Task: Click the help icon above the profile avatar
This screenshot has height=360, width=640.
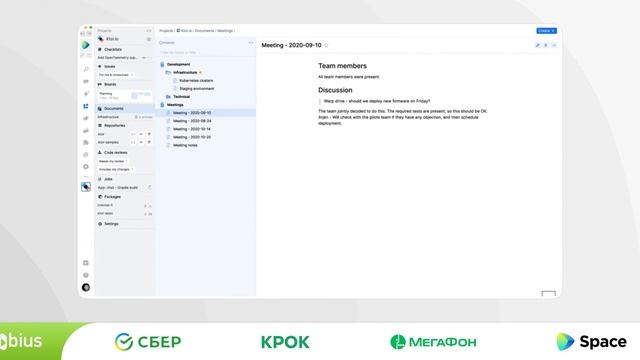Action: (86, 275)
